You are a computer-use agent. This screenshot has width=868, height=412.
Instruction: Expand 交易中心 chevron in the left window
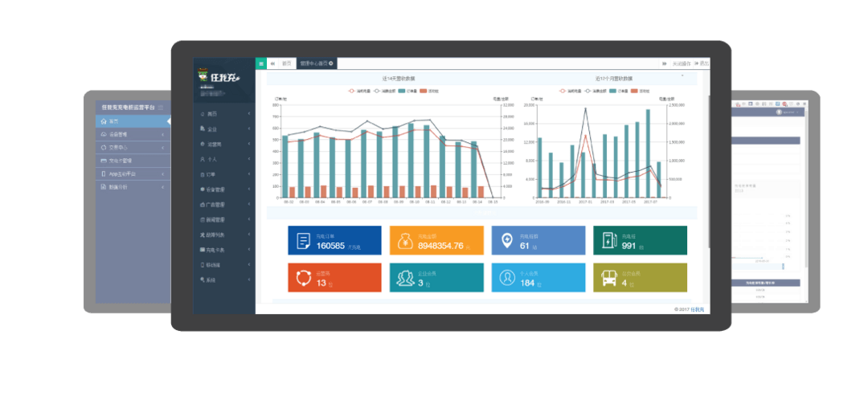[x=162, y=148]
